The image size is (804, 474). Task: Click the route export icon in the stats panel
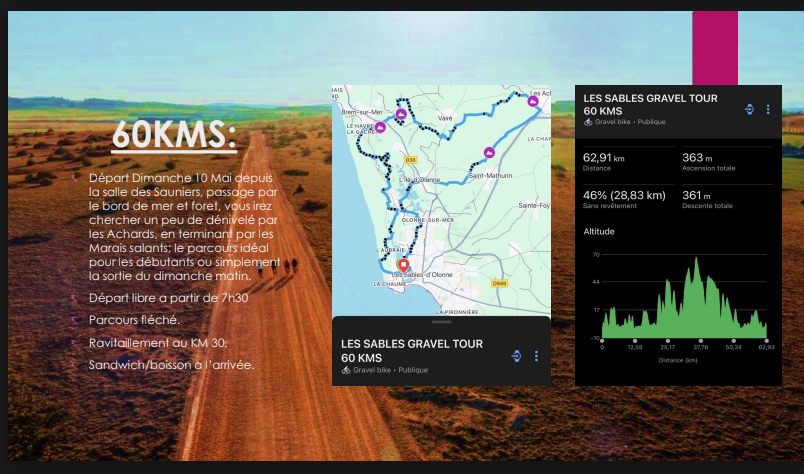pos(749,110)
